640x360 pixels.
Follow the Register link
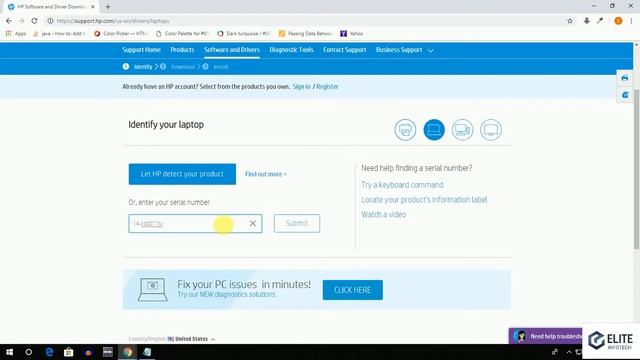click(x=327, y=87)
